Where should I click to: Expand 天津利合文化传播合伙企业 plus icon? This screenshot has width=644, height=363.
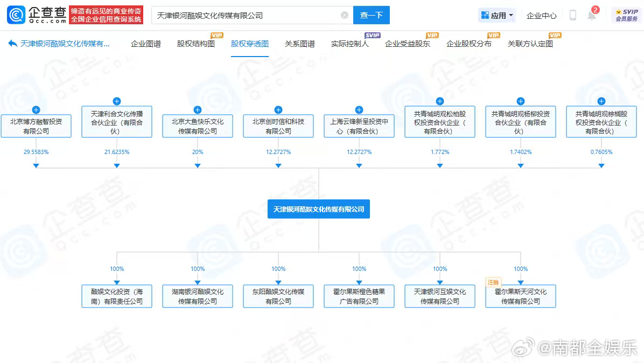[x=117, y=101]
